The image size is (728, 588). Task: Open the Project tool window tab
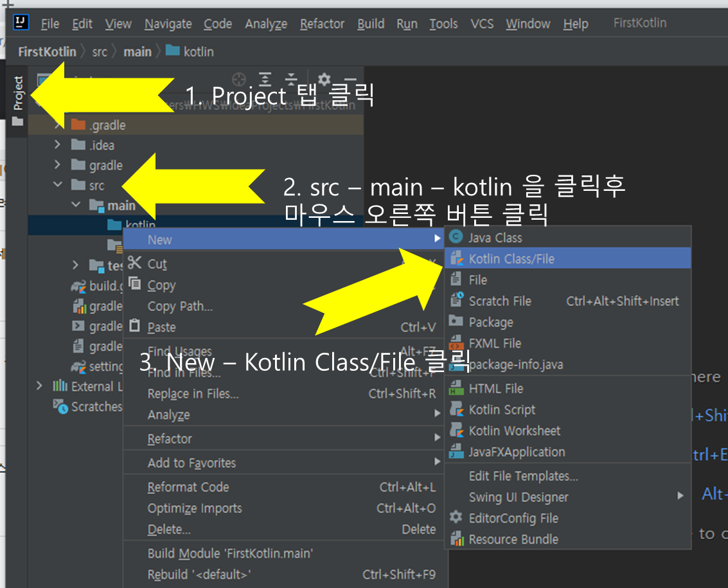click(17, 101)
